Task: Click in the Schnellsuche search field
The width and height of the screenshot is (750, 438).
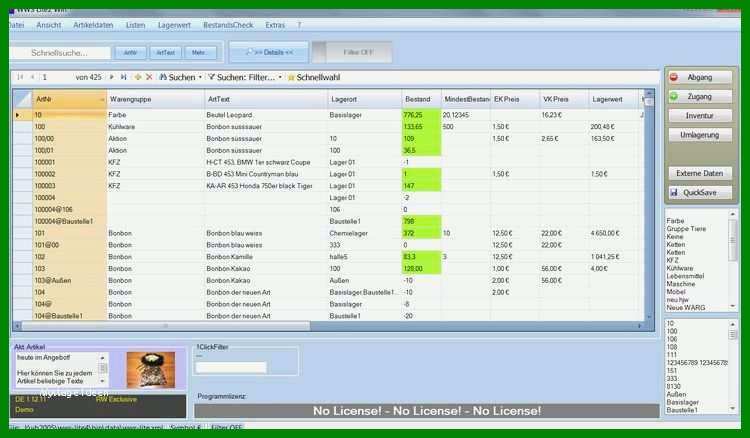Action: point(60,53)
